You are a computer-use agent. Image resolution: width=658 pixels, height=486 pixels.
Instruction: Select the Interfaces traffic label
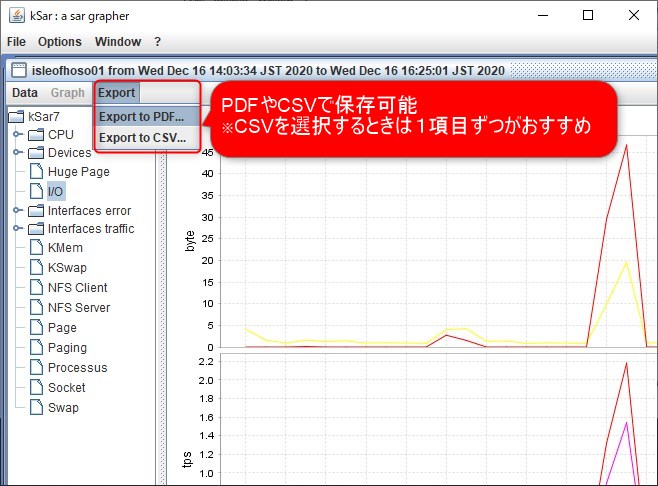coord(91,229)
